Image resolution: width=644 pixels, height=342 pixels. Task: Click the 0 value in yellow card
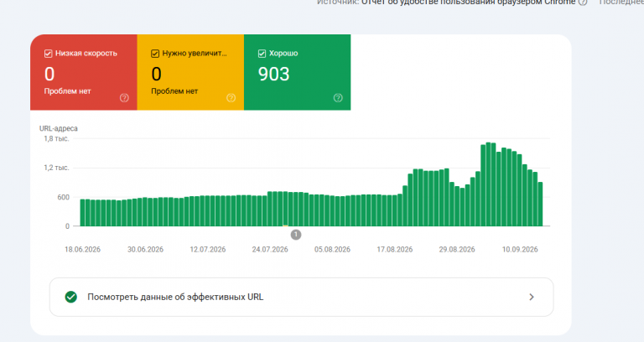tap(156, 74)
